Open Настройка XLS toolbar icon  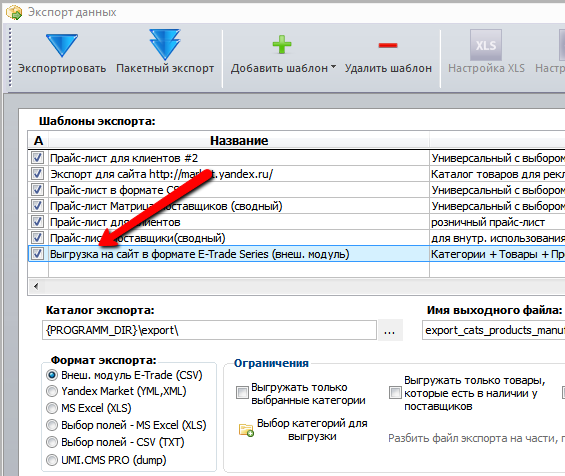(486, 45)
